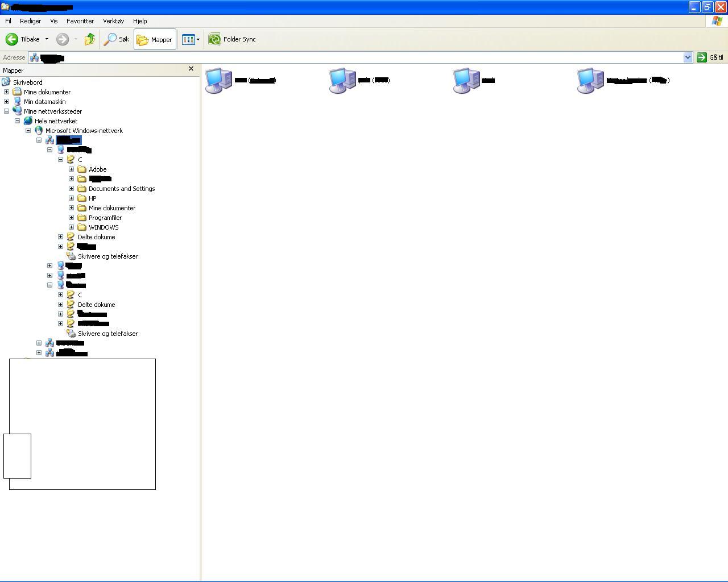Expand the WINDOWS folder node
The height and width of the screenshot is (582, 728).
(x=71, y=227)
